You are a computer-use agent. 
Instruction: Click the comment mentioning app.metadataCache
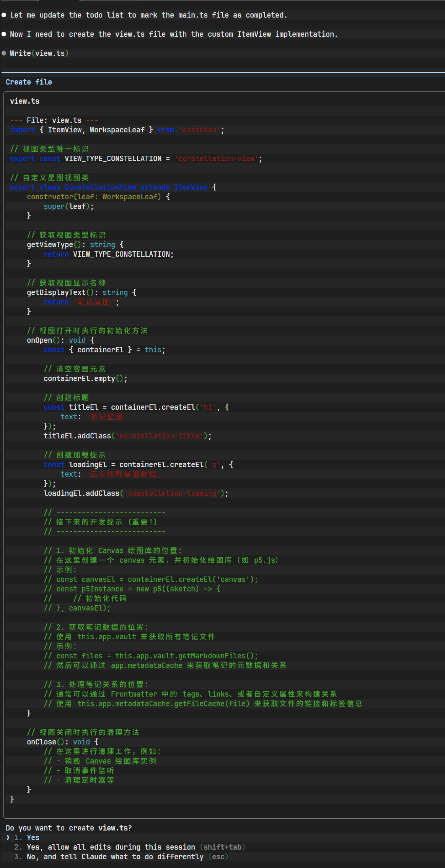[x=165, y=665]
